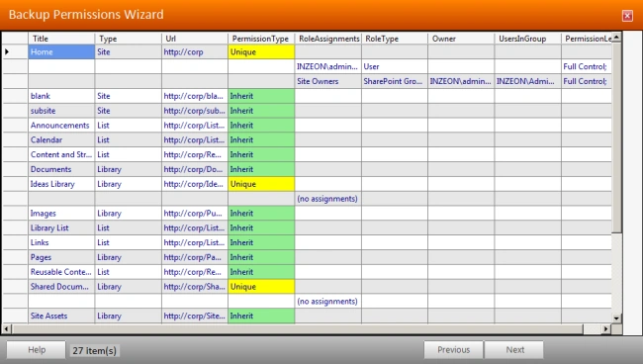Click the vertical scrollbar thumb
Viewport: 643px width, 364px height.
pyautogui.click(x=616, y=137)
